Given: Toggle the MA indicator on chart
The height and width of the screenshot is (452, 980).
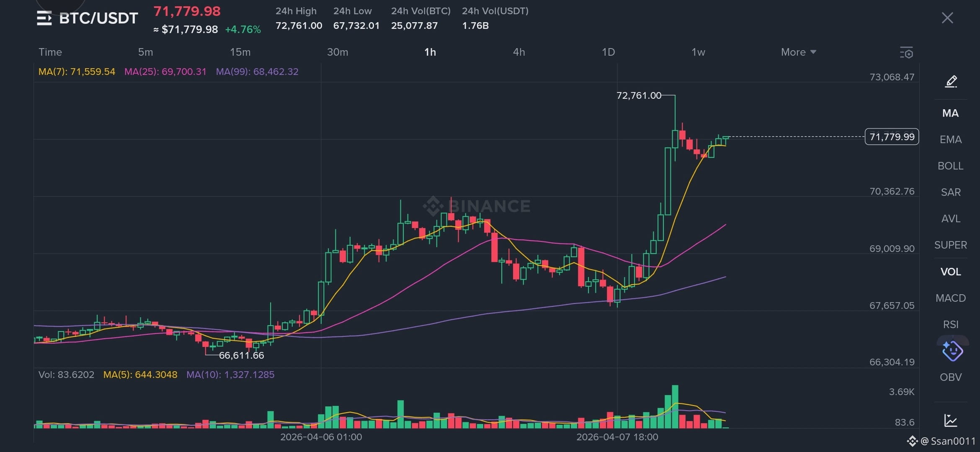Looking at the screenshot, I should tap(950, 113).
